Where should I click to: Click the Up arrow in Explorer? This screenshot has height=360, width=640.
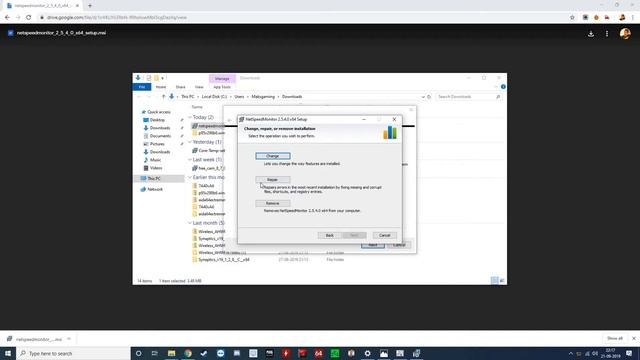[163, 97]
